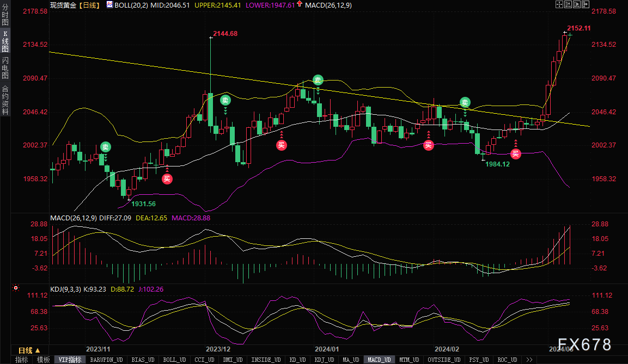Click the 现货黄金 instrument title
Image resolution: width=628 pixels, height=364 pixels.
(x=63, y=5)
